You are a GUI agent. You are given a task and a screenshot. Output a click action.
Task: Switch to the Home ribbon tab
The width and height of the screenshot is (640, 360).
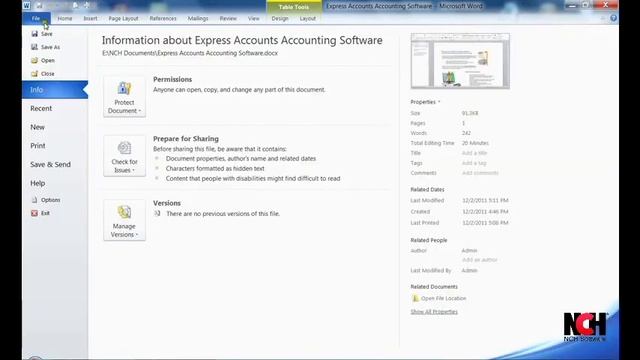click(x=64, y=18)
